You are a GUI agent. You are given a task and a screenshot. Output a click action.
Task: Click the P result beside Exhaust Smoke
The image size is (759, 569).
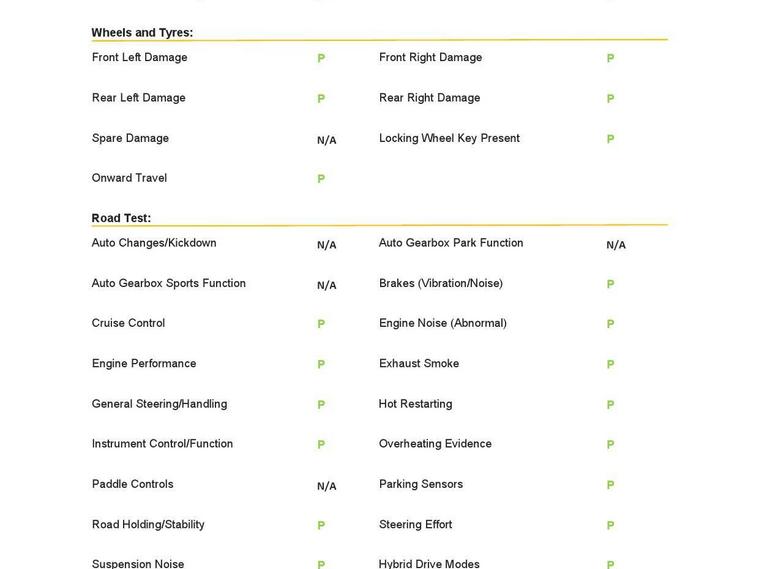click(x=610, y=365)
